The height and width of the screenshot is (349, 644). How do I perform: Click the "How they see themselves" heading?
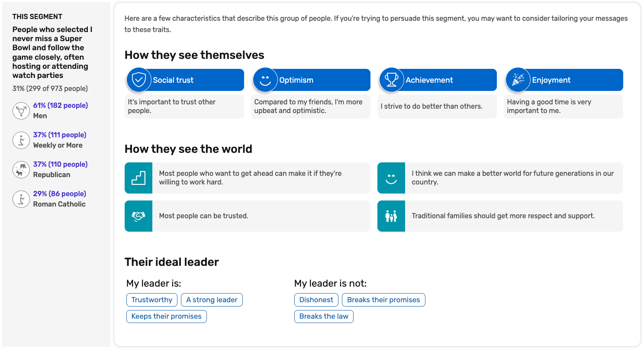(x=194, y=55)
